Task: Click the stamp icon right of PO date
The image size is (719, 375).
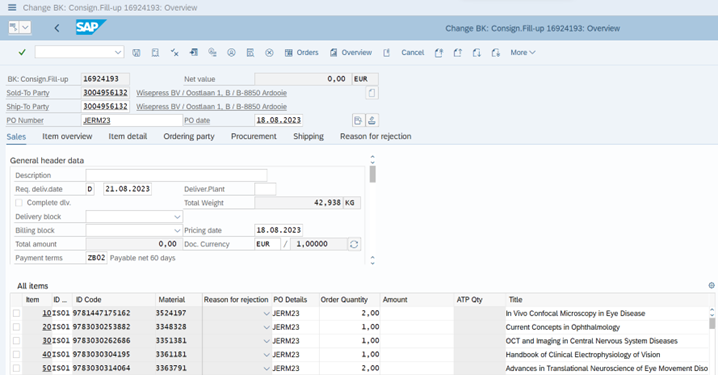Action: (x=372, y=121)
